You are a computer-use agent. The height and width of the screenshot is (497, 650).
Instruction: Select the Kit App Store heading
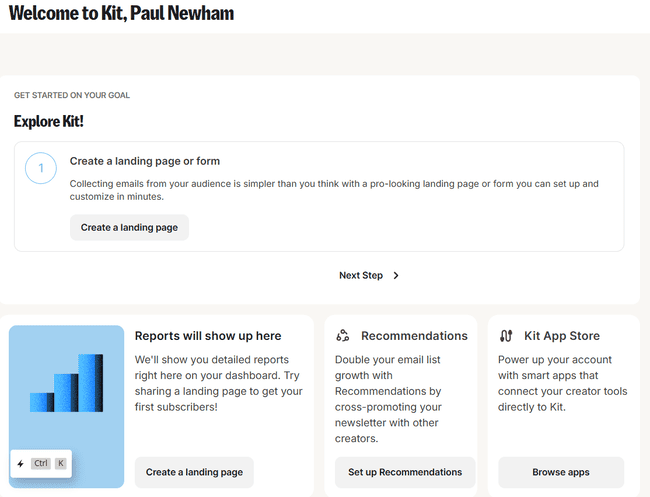568,336
